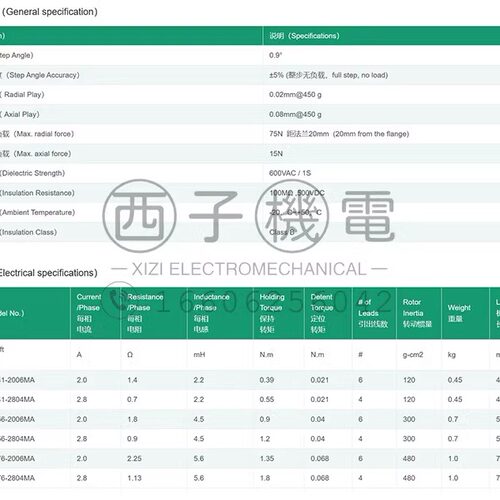The height and width of the screenshot is (500, 500).
Task: Select the unit "A" under Current
Action: point(79,355)
